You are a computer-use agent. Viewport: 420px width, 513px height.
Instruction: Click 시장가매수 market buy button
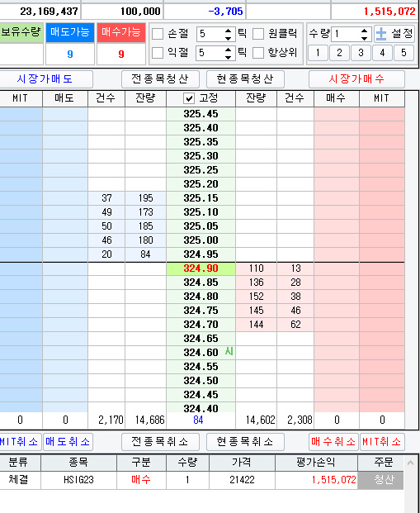(x=356, y=79)
